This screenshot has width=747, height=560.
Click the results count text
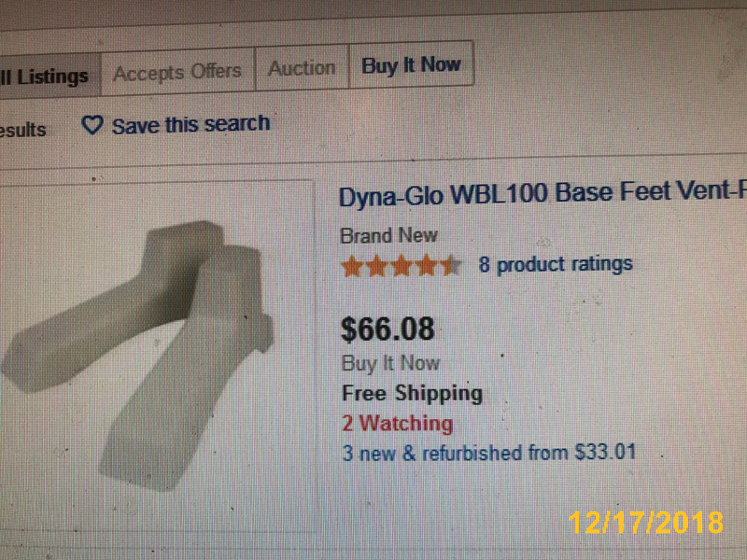pos(22,130)
